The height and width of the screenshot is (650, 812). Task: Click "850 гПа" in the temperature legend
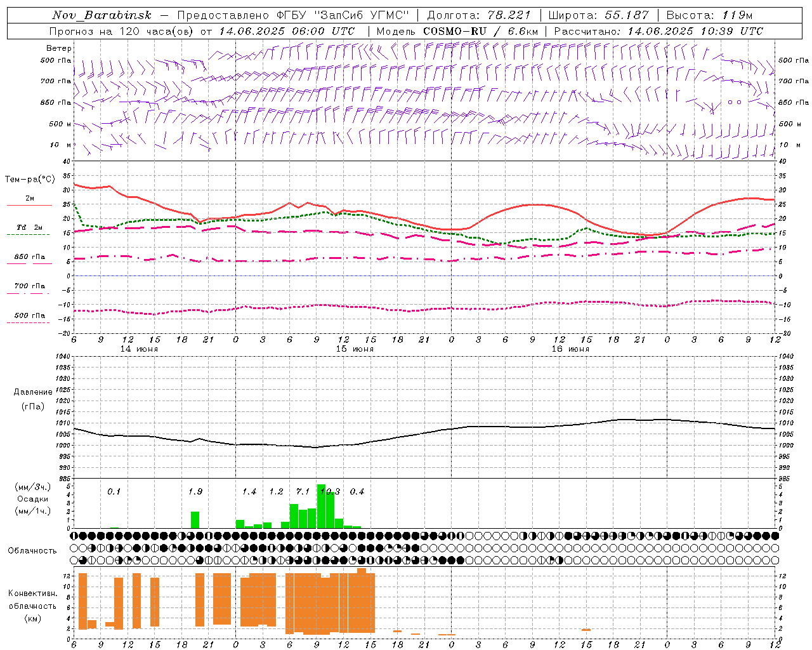[30, 257]
